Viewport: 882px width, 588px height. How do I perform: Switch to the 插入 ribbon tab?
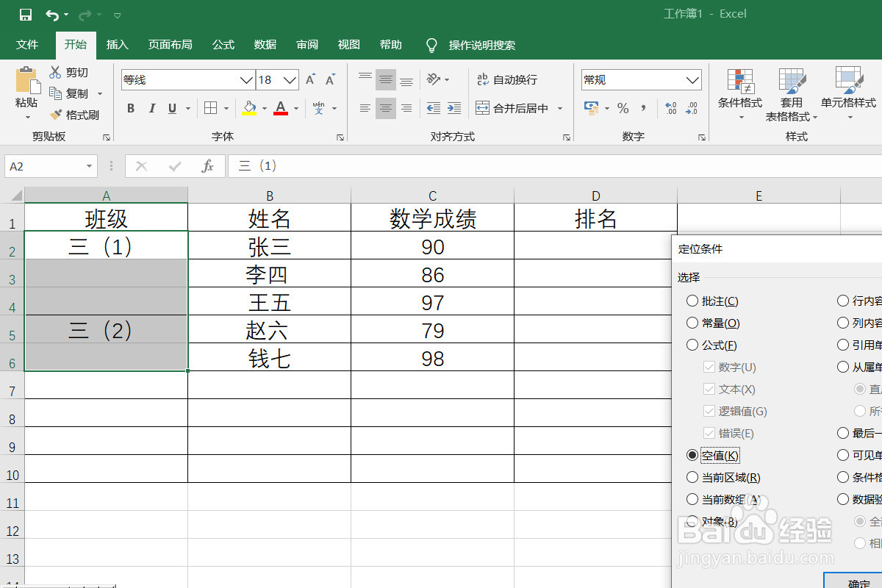pos(117,44)
